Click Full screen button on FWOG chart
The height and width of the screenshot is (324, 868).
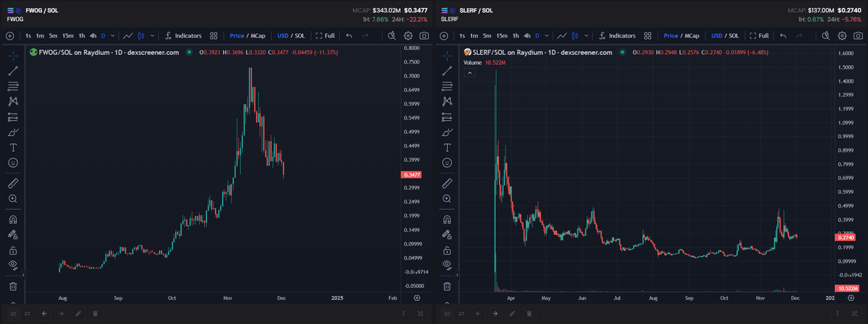[325, 35]
